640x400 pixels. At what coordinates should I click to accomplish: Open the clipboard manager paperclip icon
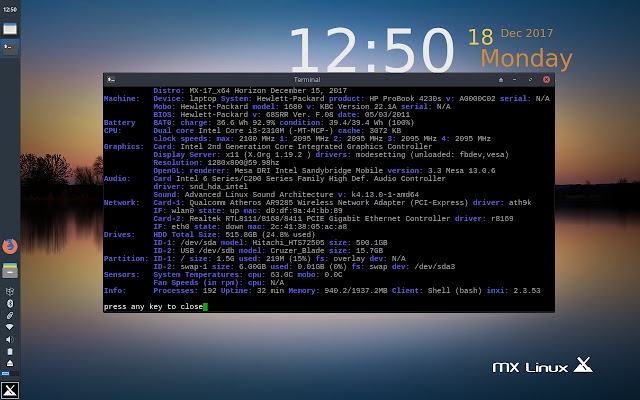(x=10, y=315)
